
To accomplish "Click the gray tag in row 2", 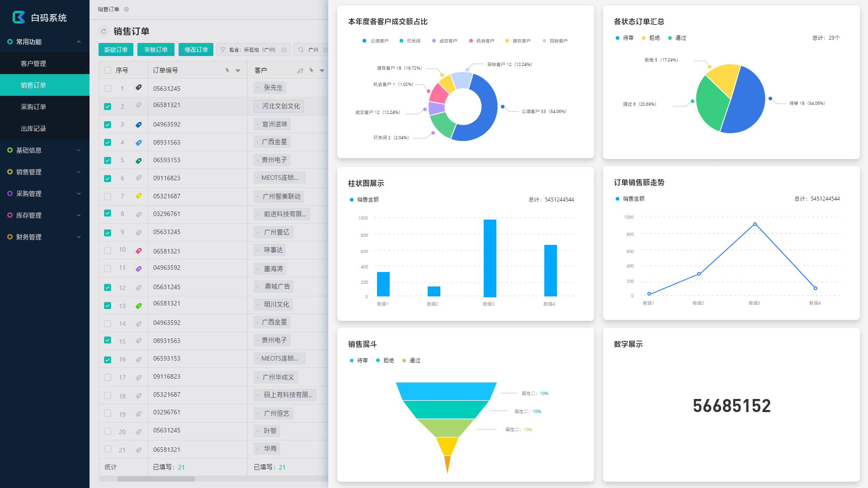I will [139, 105].
